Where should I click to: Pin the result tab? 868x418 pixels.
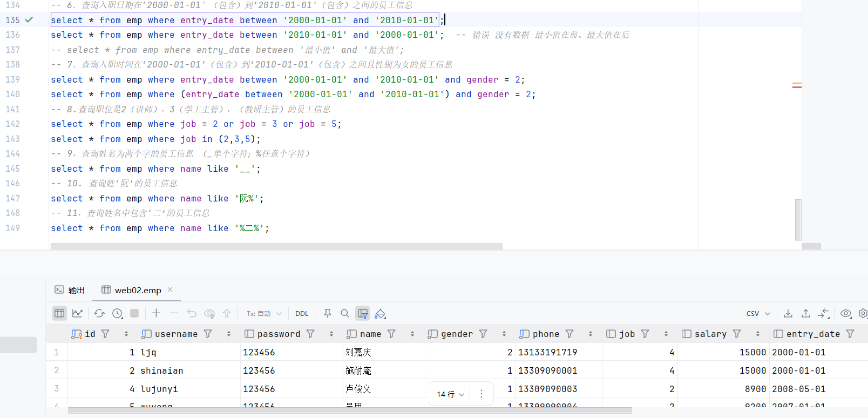coord(327,313)
